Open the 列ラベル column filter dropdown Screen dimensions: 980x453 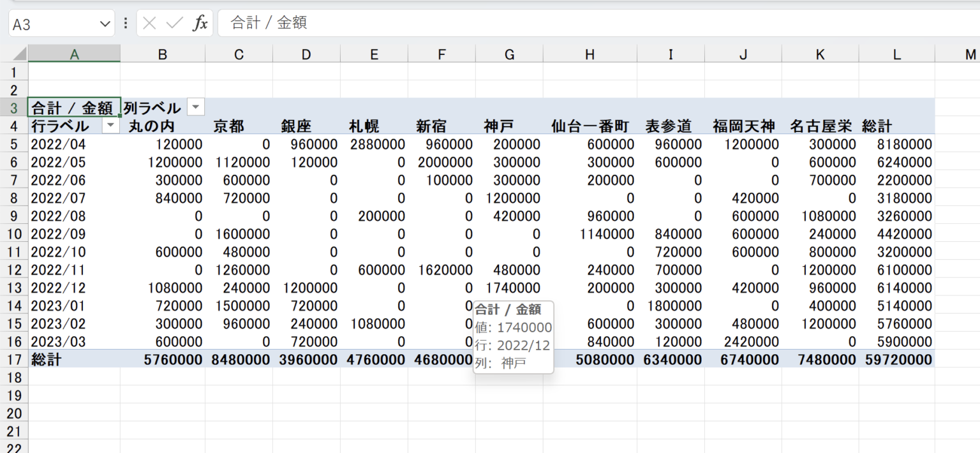[x=196, y=108]
